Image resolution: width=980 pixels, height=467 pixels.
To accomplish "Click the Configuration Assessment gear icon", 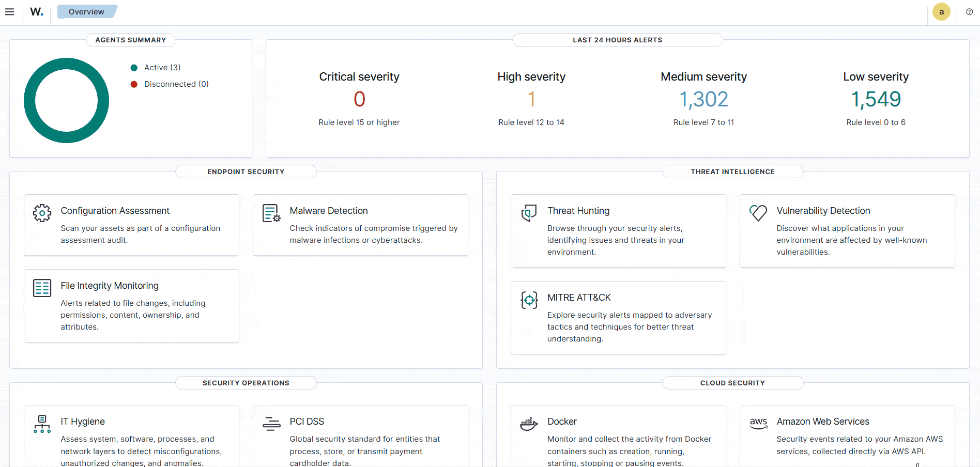I will [42, 213].
